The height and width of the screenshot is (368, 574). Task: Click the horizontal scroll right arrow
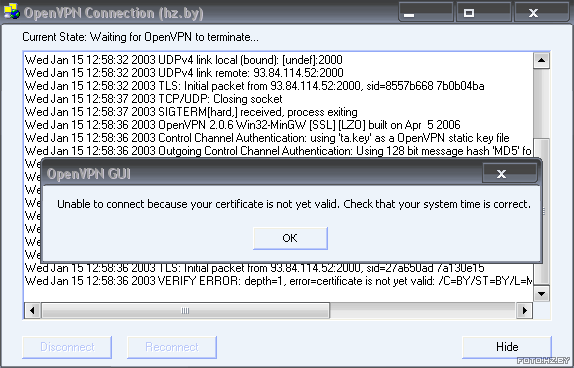(525, 311)
